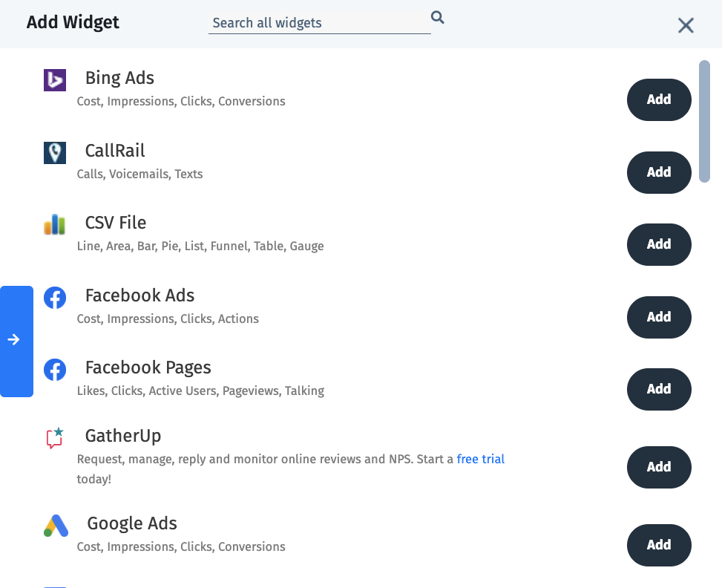Click the Facebook Ads icon
722x588 pixels.
pyautogui.click(x=54, y=298)
